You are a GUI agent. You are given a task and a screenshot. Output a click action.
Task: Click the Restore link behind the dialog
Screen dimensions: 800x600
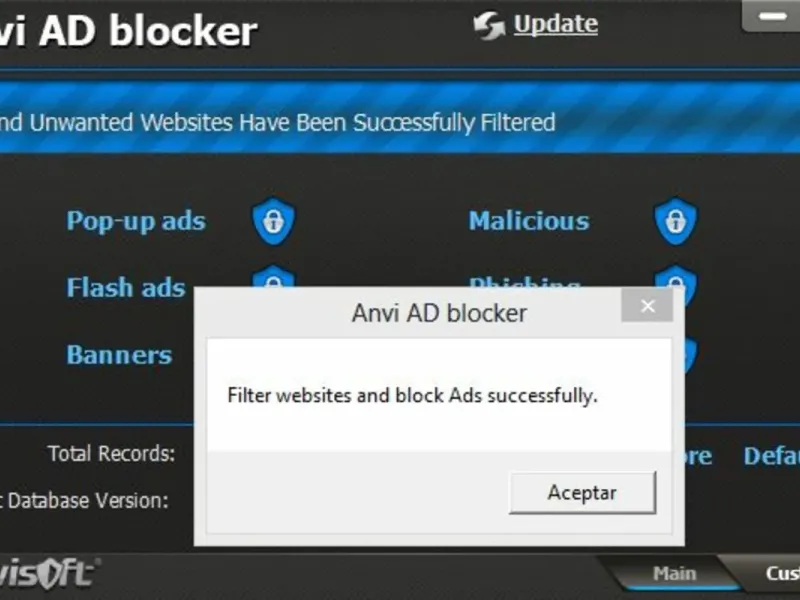(x=698, y=456)
